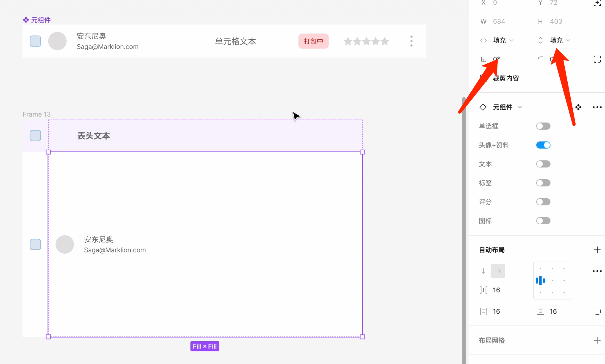This screenshot has width=605, height=364.
Task: Disable the 头像+资料 toggle
Action: 543,145
